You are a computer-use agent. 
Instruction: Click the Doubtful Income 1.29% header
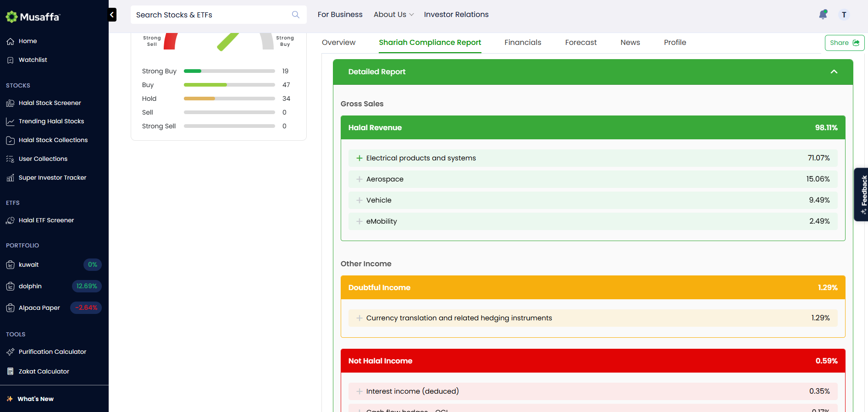(x=593, y=287)
